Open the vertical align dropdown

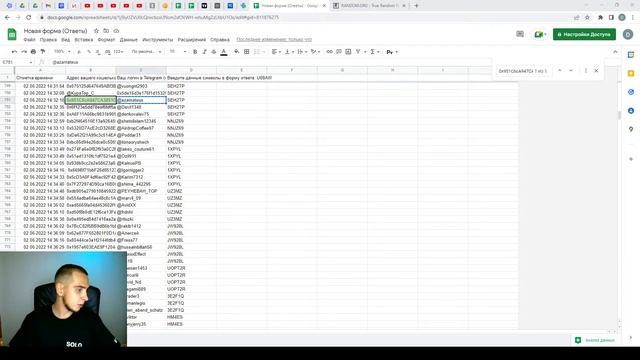(x=289, y=52)
